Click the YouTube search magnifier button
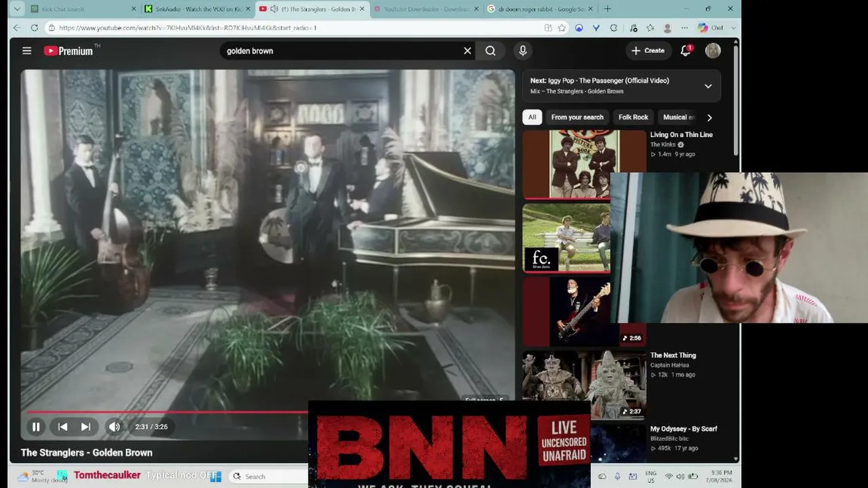868x488 pixels. pyautogui.click(x=490, y=51)
